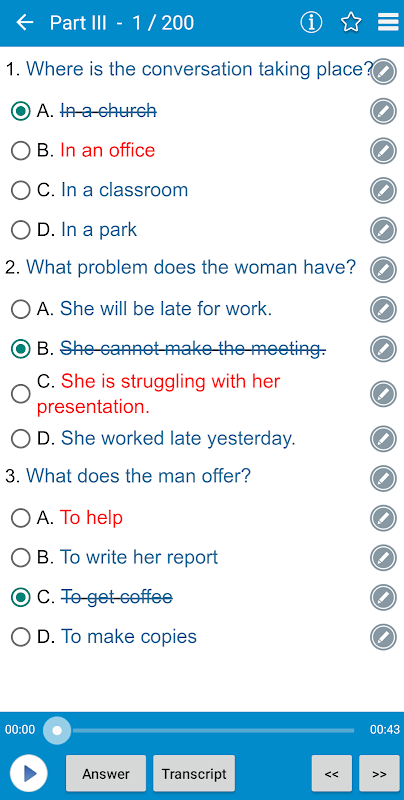404x800 pixels.
Task: Mark question with the star icon
Action: pos(351,22)
